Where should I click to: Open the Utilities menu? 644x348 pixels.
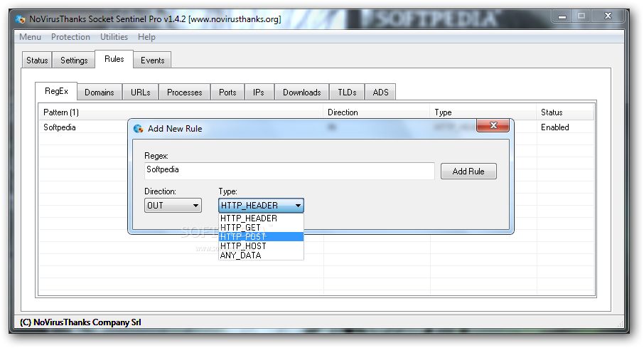pyautogui.click(x=114, y=37)
